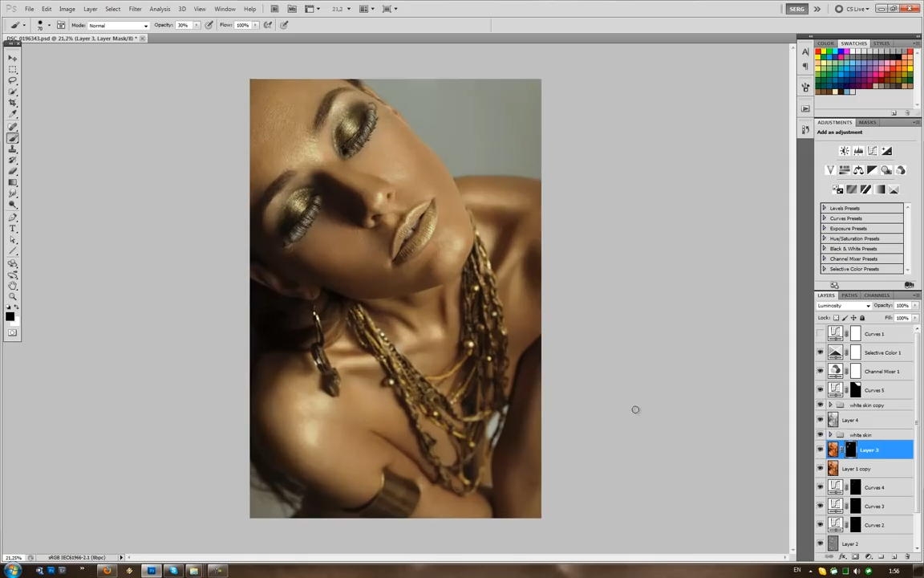Pick the red swatch in Swatches panel

818,52
